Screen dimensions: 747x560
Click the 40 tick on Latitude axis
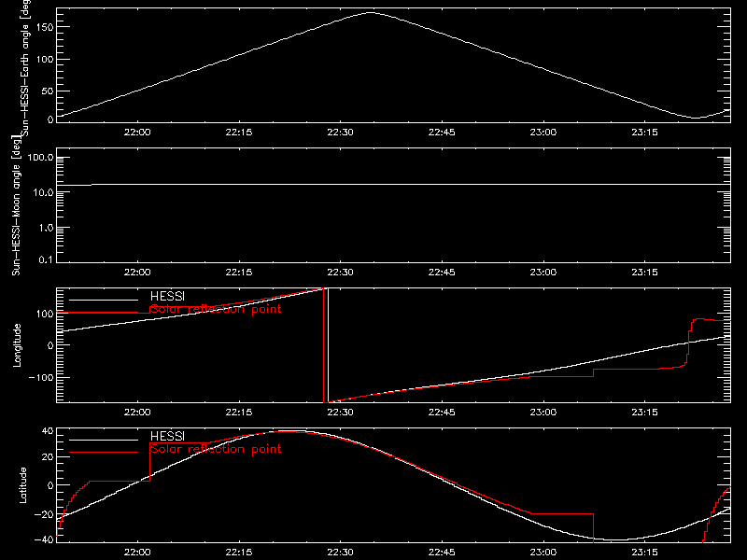(48, 431)
